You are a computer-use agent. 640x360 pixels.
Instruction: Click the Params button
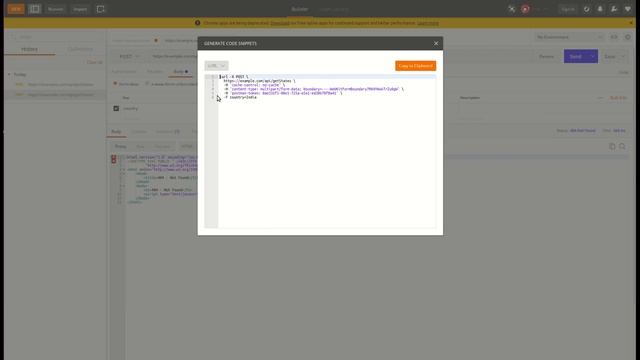click(x=547, y=56)
